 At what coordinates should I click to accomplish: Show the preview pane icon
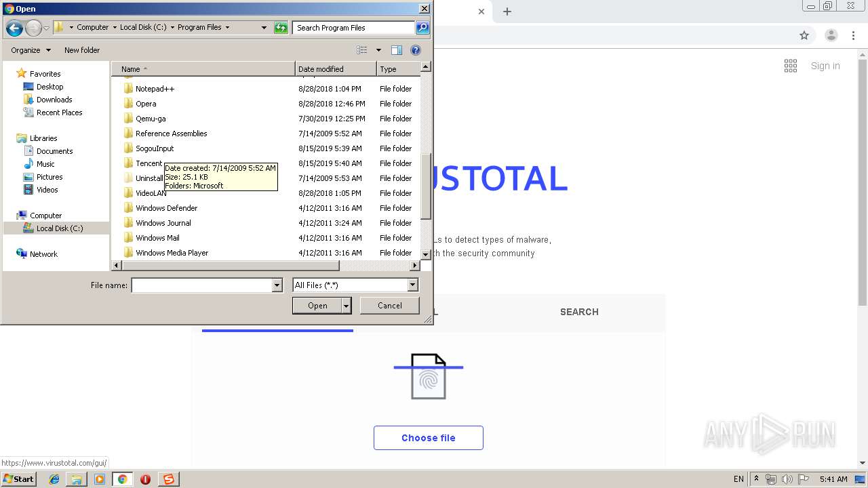pyautogui.click(x=397, y=50)
